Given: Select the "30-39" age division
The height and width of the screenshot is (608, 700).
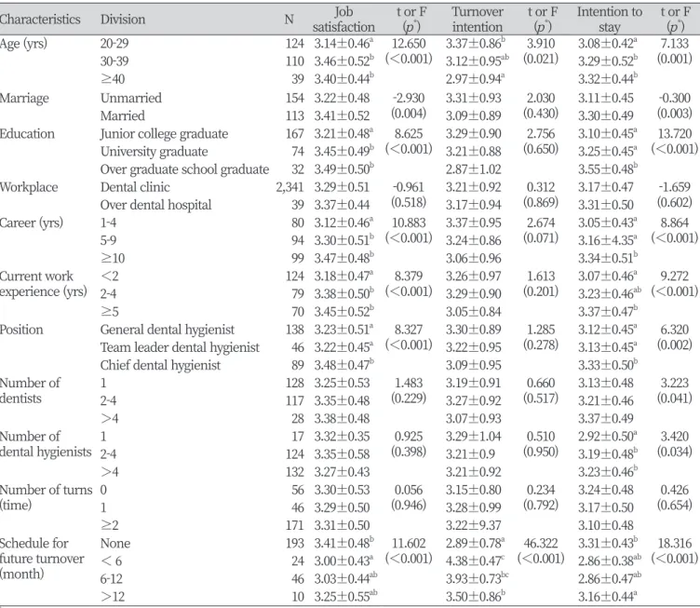Looking at the screenshot, I should (114, 61).
